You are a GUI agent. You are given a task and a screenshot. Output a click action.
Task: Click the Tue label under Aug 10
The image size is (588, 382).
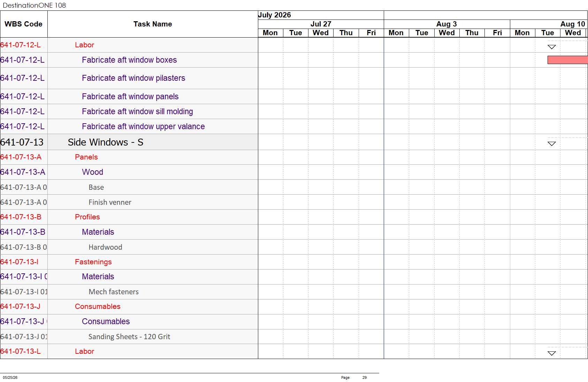(x=548, y=33)
